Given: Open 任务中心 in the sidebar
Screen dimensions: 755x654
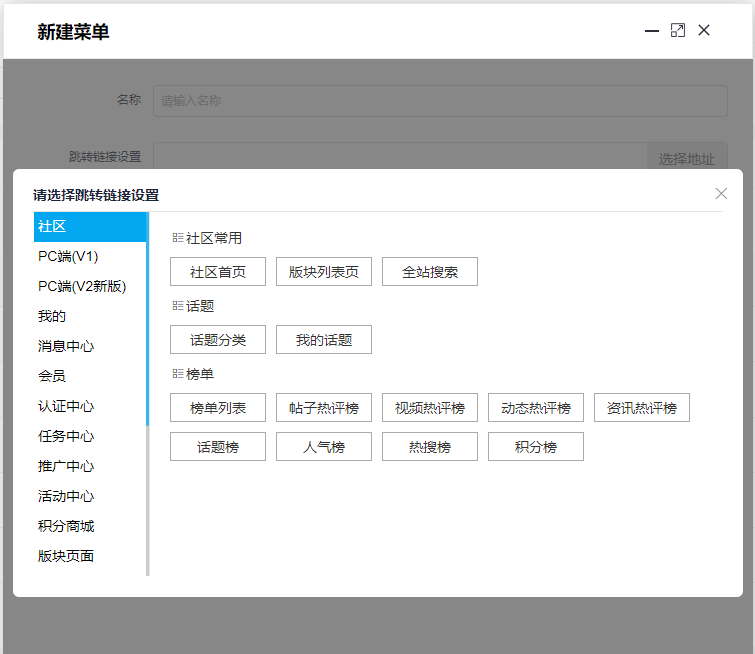Looking at the screenshot, I should (90, 436).
